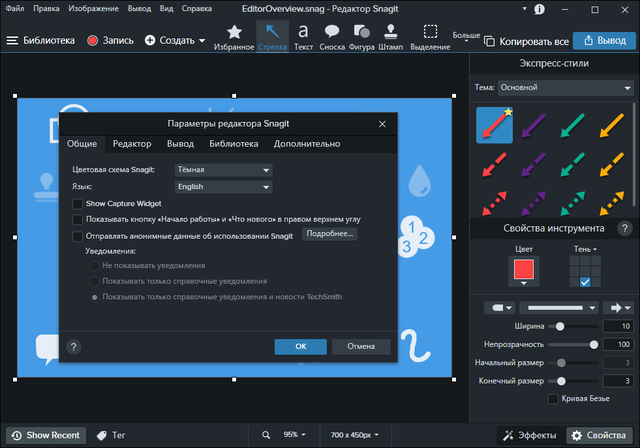
Task: Open Цветовая схема Snagit dropdown
Action: click(223, 170)
